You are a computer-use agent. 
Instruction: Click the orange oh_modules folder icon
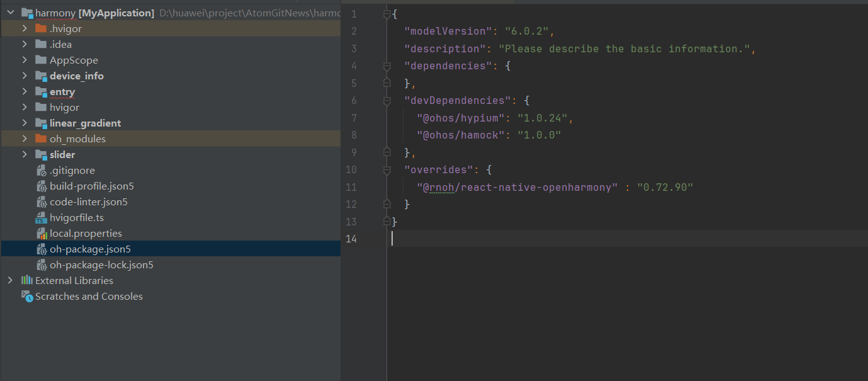point(41,139)
